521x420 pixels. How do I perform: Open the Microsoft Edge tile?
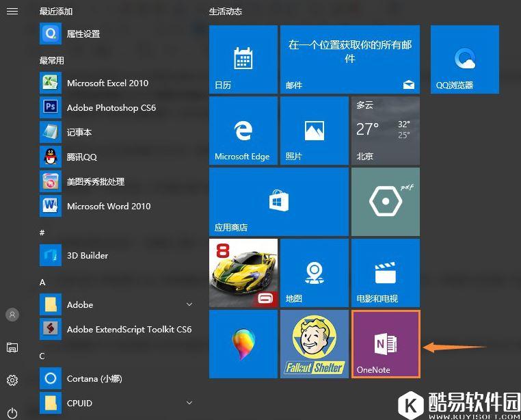coord(243,131)
